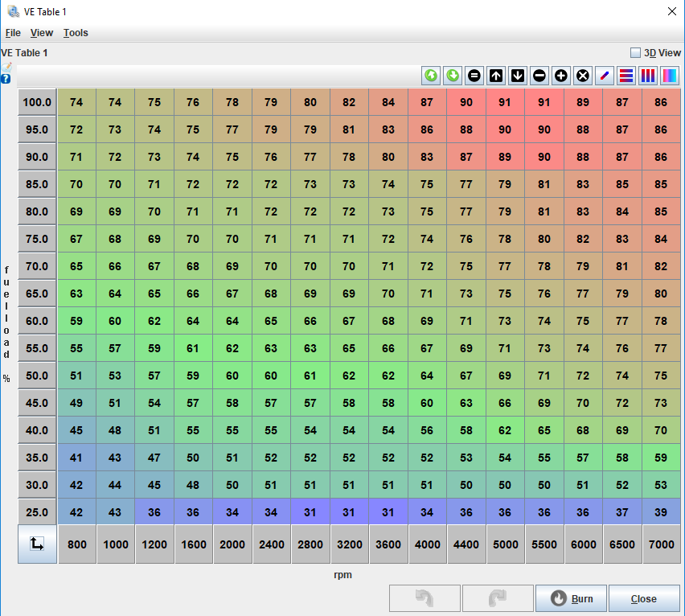Open the help question mark icon
Image resolution: width=685 pixels, height=616 pixels.
(6, 78)
